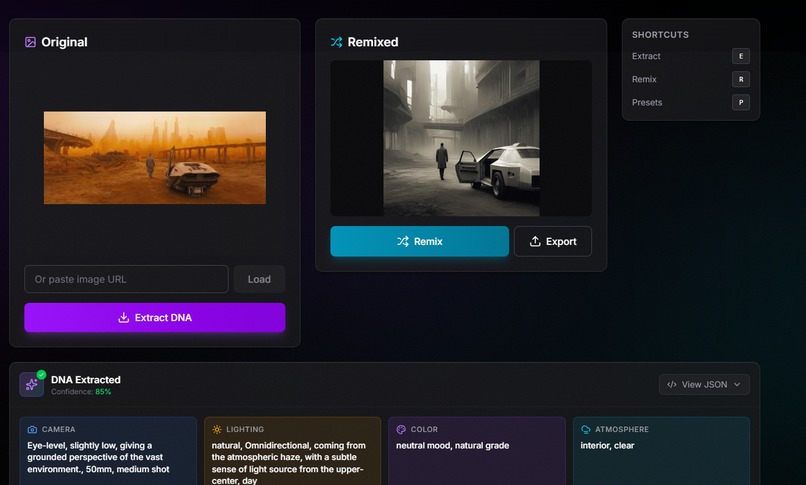The image size is (806, 485).
Task: Select the Extract shortcut row
Action: coord(690,56)
